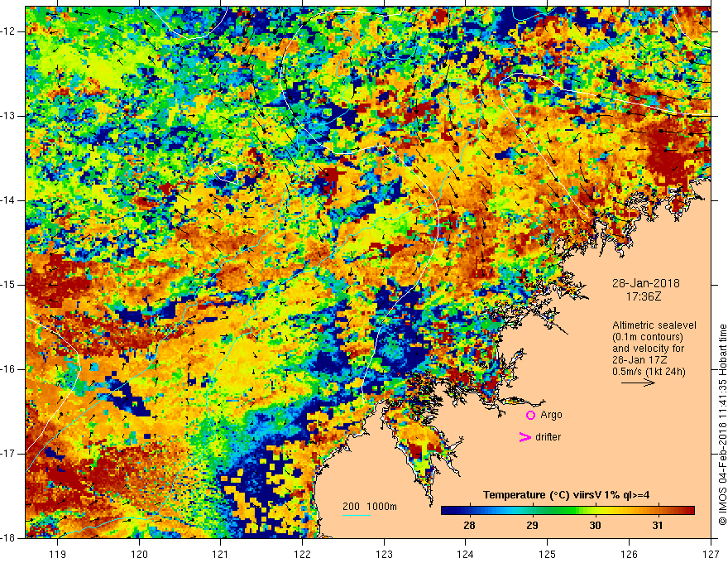Image resolution: width=728 pixels, height=563 pixels.
Task: Click longitude axis label 121
Action: [x=220, y=554]
